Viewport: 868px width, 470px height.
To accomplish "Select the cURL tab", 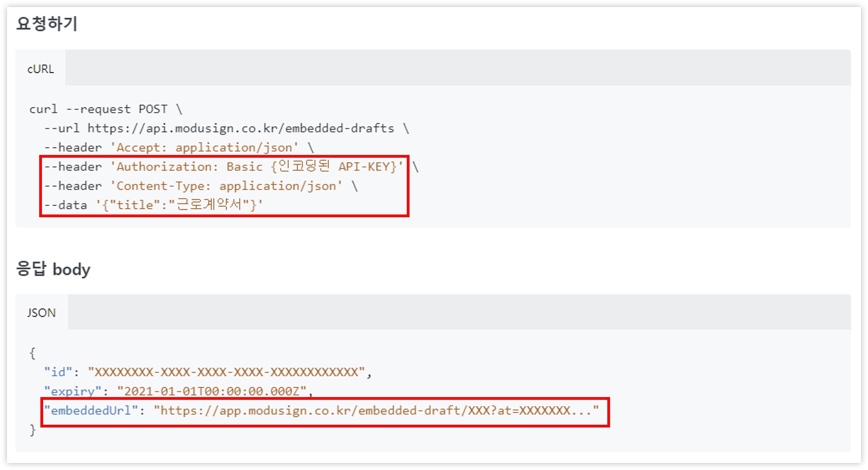I will coord(40,69).
